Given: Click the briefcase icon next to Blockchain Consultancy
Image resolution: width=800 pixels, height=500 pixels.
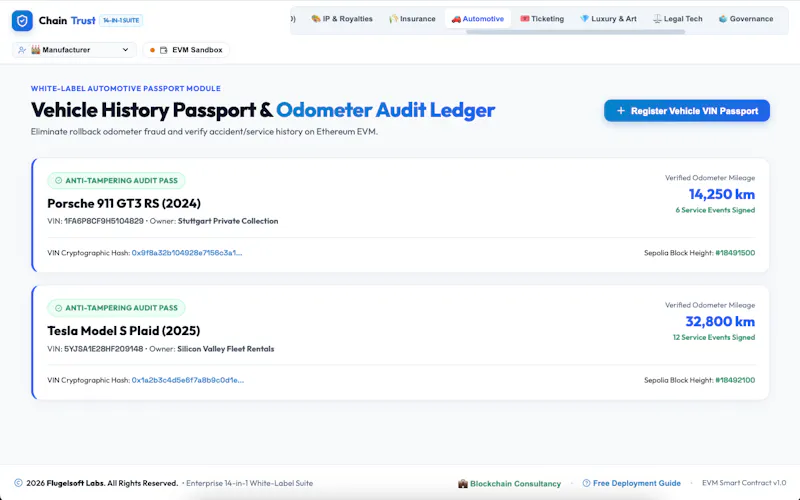Looking at the screenshot, I should [x=463, y=484].
